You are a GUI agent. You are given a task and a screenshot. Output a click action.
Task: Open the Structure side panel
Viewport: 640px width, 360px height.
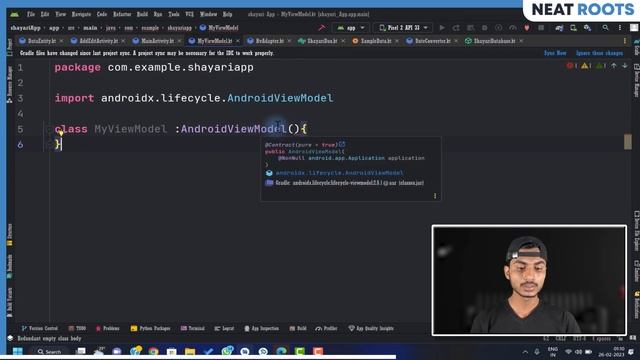pos(10,234)
